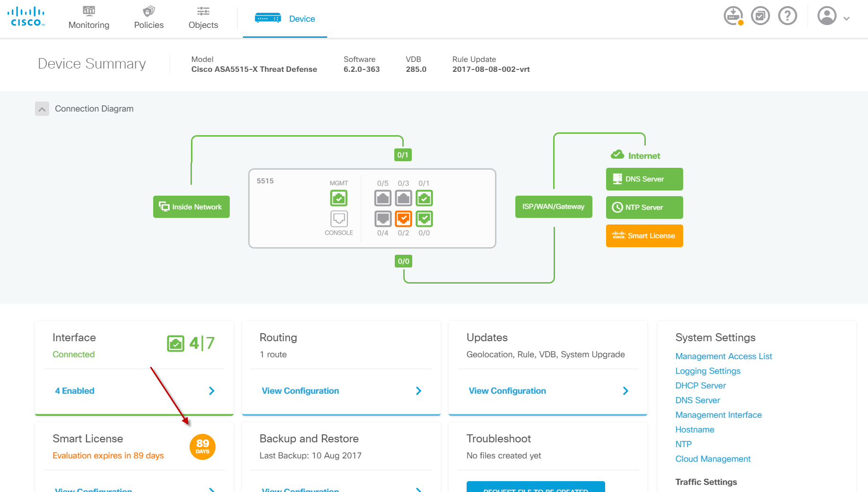The height and width of the screenshot is (492, 868).
Task: Click the CONSOLE port icon
Action: click(339, 219)
